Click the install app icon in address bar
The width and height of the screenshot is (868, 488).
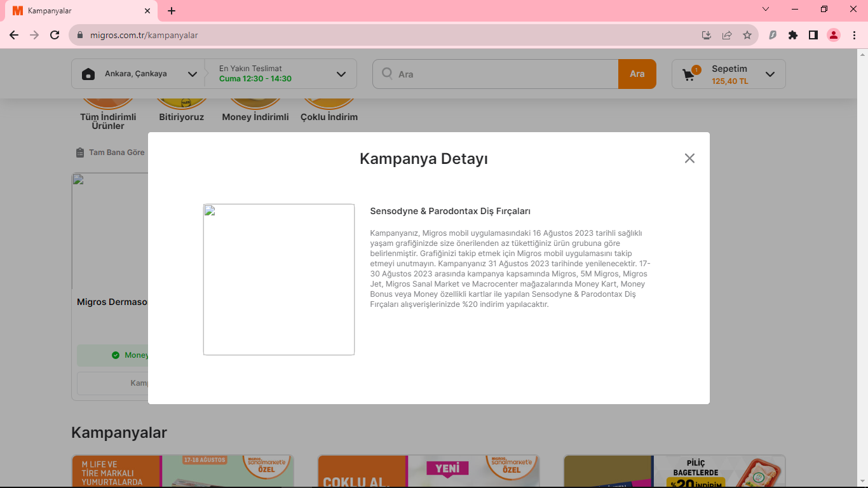[x=707, y=35]
